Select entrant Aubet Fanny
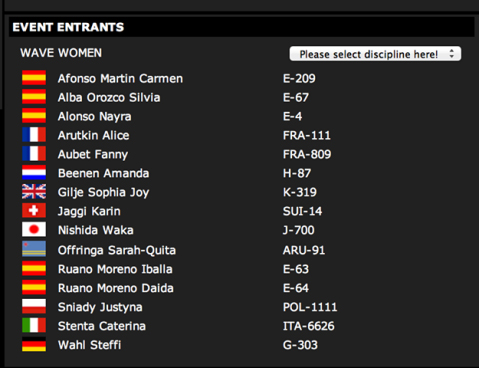 coord(93,154)
